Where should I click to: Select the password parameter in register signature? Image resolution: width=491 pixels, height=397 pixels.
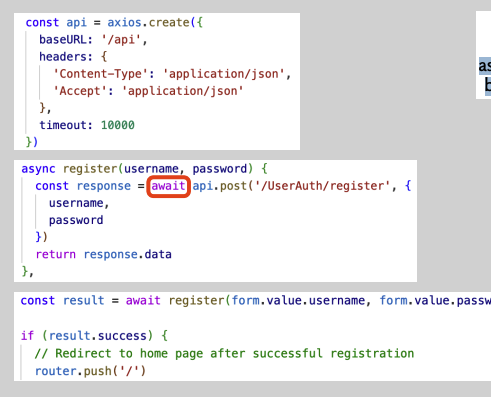220,169
